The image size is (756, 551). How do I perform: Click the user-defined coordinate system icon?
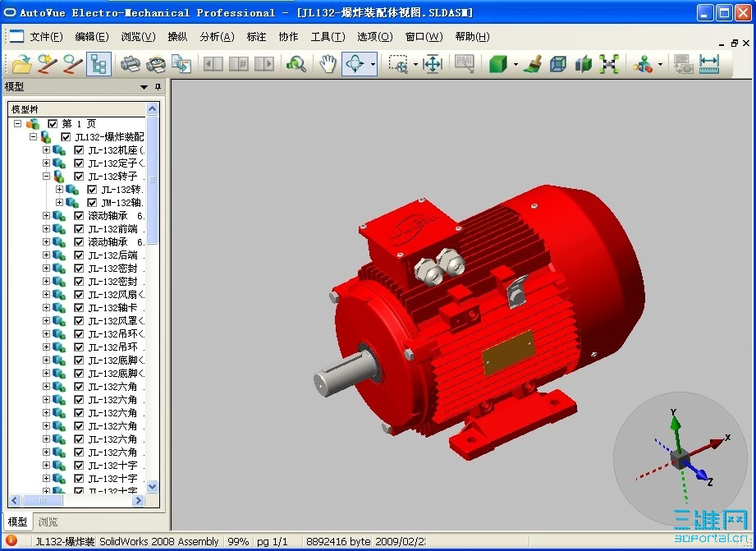click(x=644, y=64)
